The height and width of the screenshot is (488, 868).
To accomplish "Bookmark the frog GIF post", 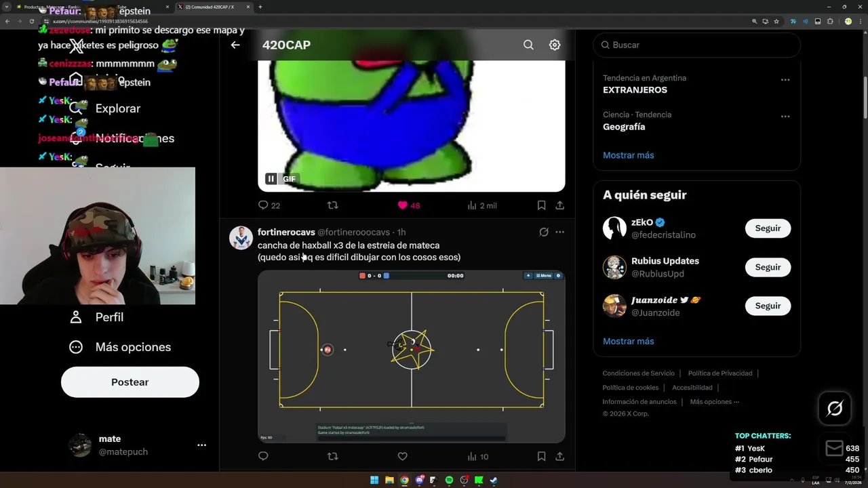I will (541, 205).
